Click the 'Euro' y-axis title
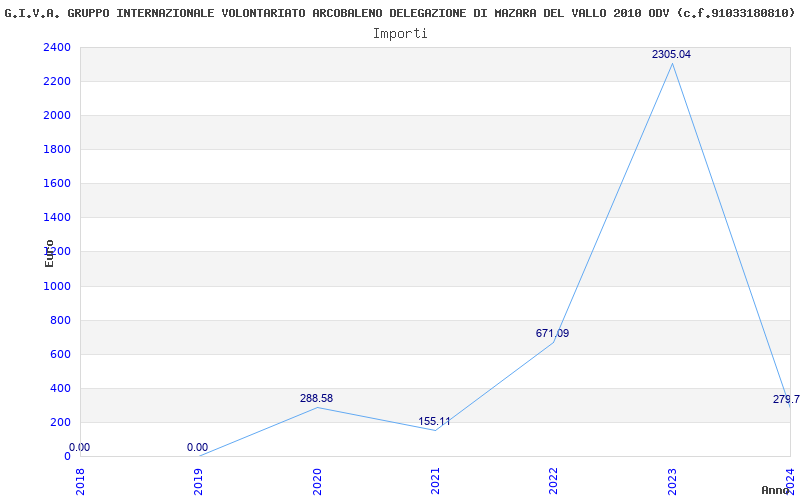 point(49,253)
